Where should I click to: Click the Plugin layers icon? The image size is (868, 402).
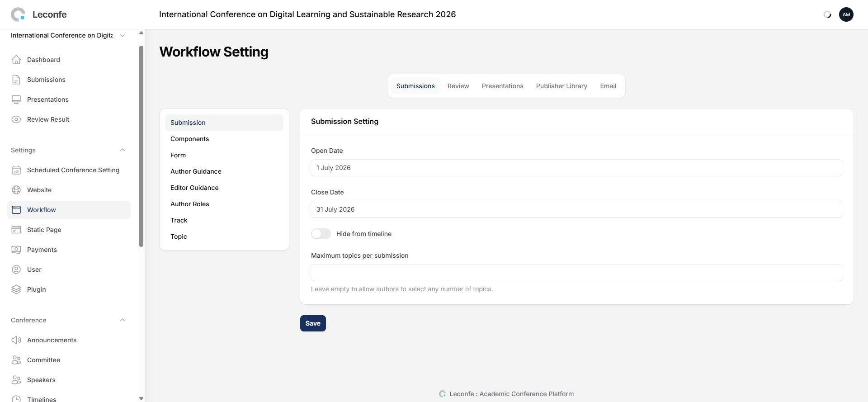click(x=16, y=289)
